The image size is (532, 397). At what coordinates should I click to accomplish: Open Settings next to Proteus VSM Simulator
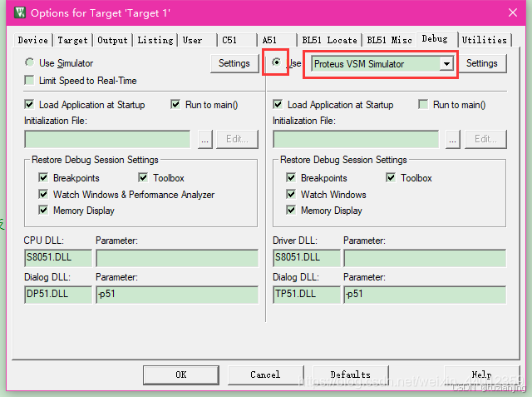[x=481, y=63]
